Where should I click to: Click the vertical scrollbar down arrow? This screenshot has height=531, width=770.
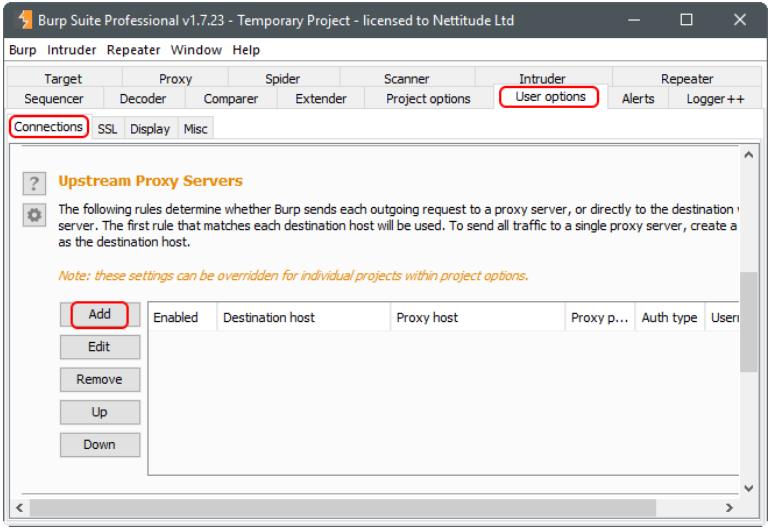pos(749,487)
